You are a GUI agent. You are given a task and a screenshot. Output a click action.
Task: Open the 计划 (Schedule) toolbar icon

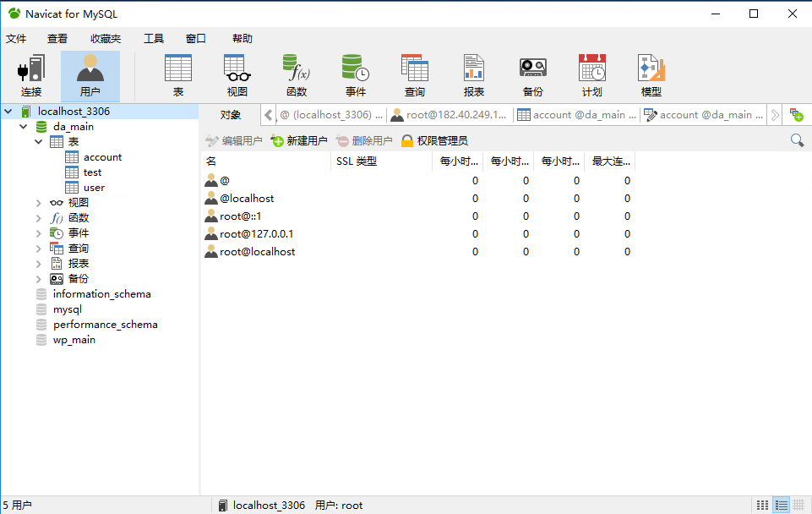pyautogui.click(x=592, y=76)
